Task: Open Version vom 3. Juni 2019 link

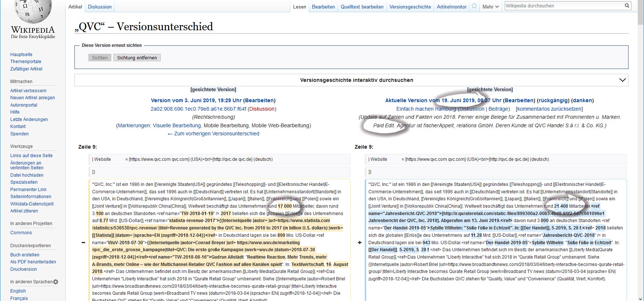Action: click(196, 100)
